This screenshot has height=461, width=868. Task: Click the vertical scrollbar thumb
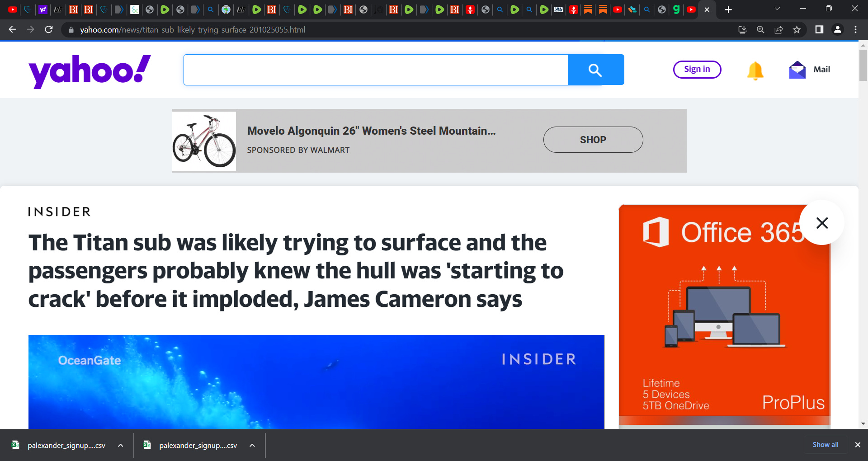tap(863, 65)
